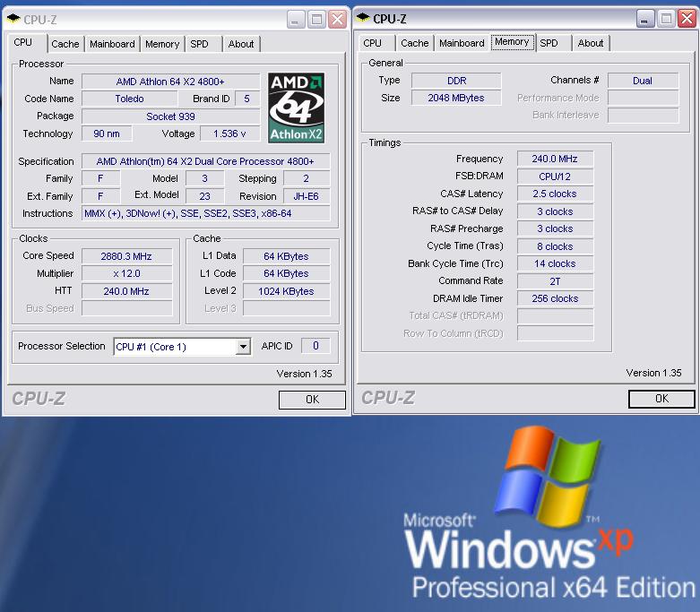Open Memory tab in left window

(162, 44)
